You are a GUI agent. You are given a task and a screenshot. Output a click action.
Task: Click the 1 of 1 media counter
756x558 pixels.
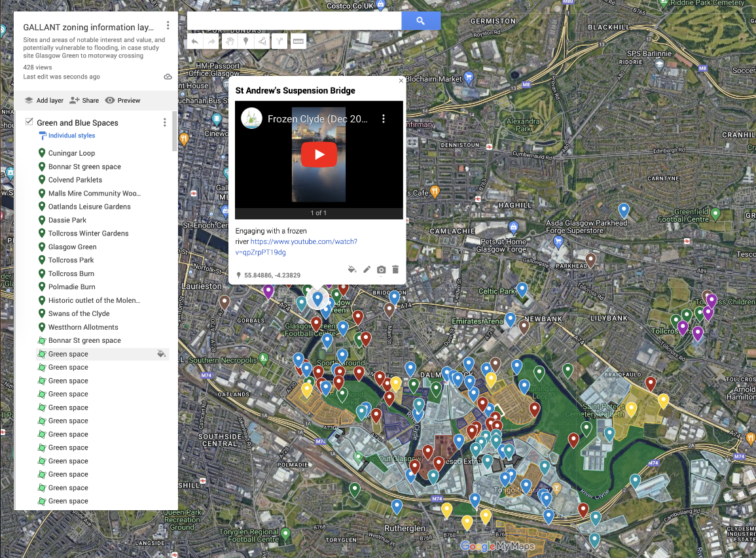(319, 213)
